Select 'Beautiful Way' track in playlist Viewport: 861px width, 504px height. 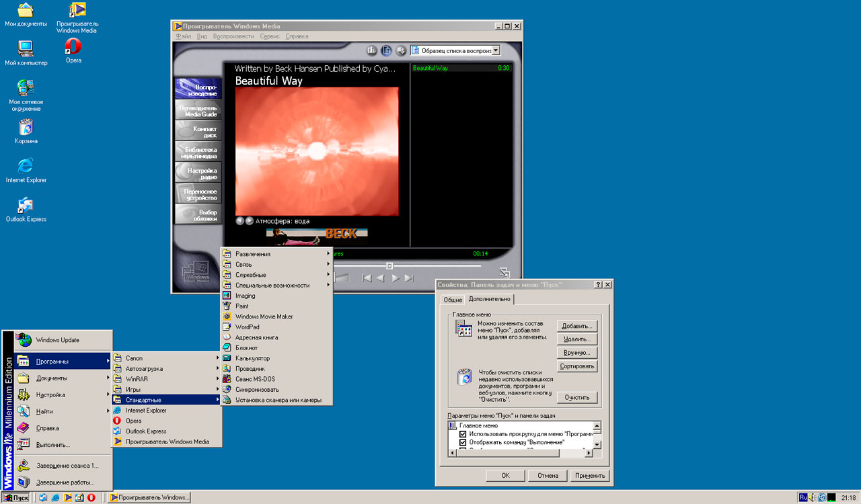click(430, 68)
